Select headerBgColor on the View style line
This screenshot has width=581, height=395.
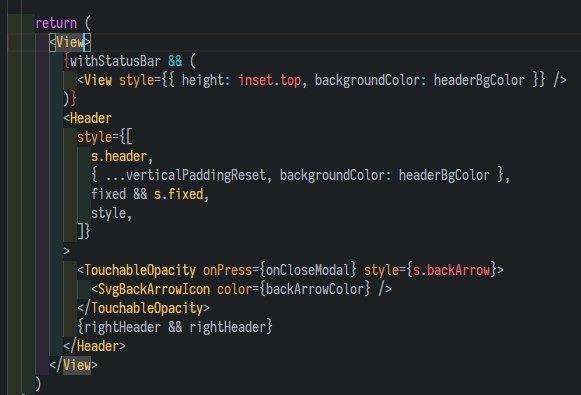(x=479, y=80)
